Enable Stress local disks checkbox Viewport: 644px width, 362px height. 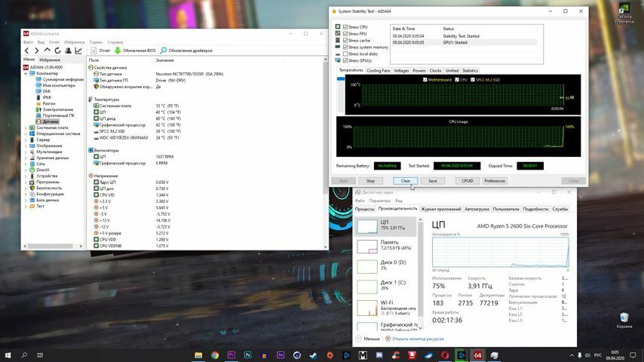click(x=345, y=54)
